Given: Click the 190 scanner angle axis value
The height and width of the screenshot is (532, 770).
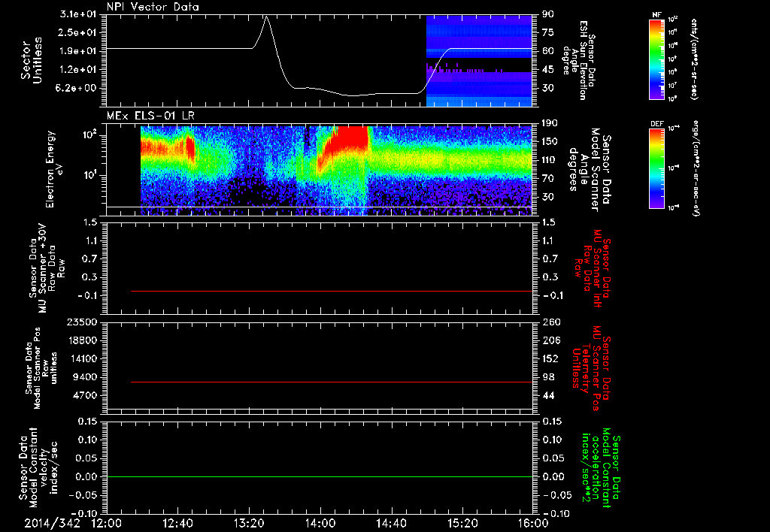Looking at the screenshot, I should point(550,123).
